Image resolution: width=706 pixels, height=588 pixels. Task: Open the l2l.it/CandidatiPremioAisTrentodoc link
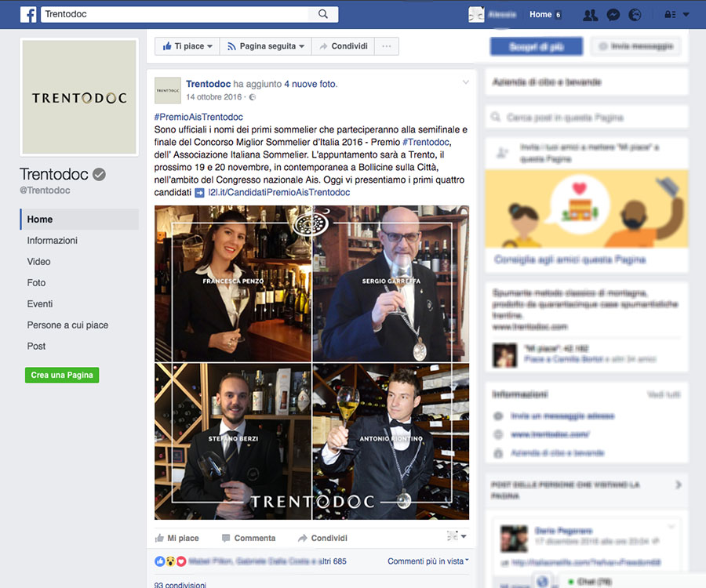coord(278,193)
